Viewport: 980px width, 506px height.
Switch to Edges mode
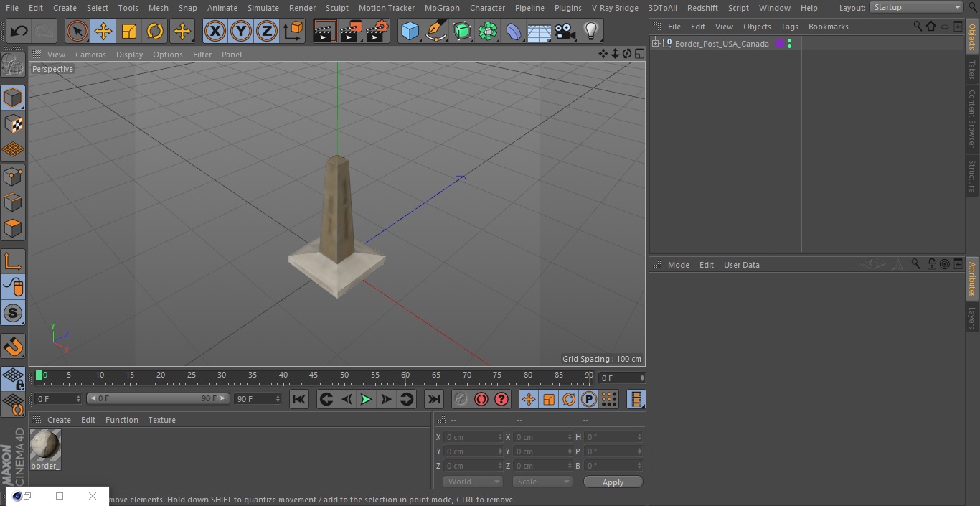[x=13, y=202]
